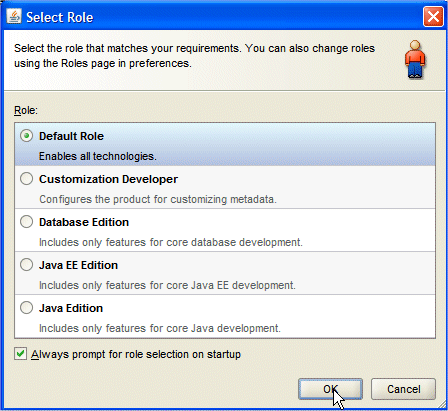The width and height of the screenshot is (448, 411).
Task: Pick the Database Edition radio button
Action: point(26,222)
